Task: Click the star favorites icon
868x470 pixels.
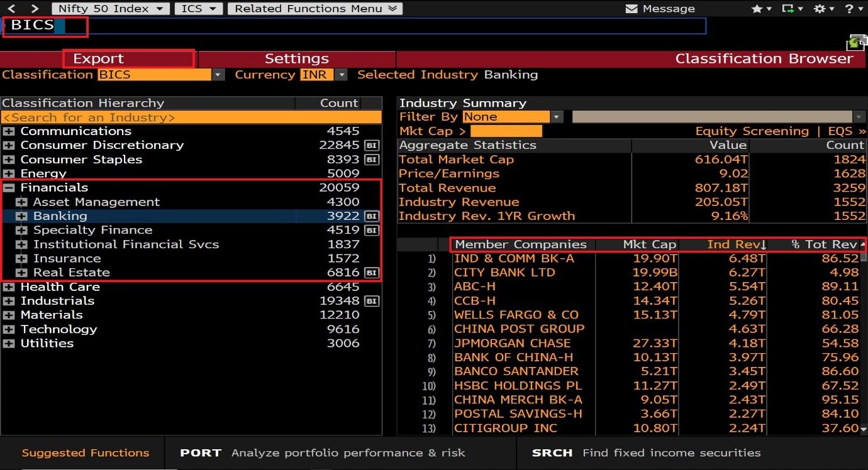Action: 757,9
